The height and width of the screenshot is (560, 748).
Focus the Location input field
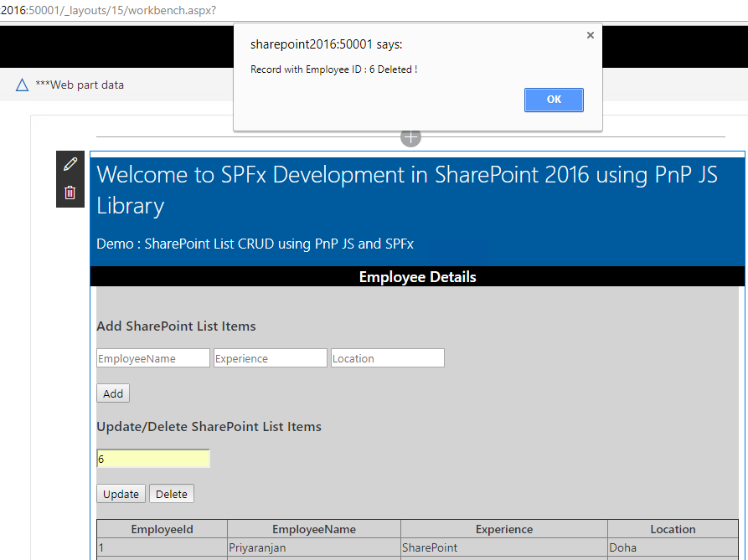click(x=387, y=358)
